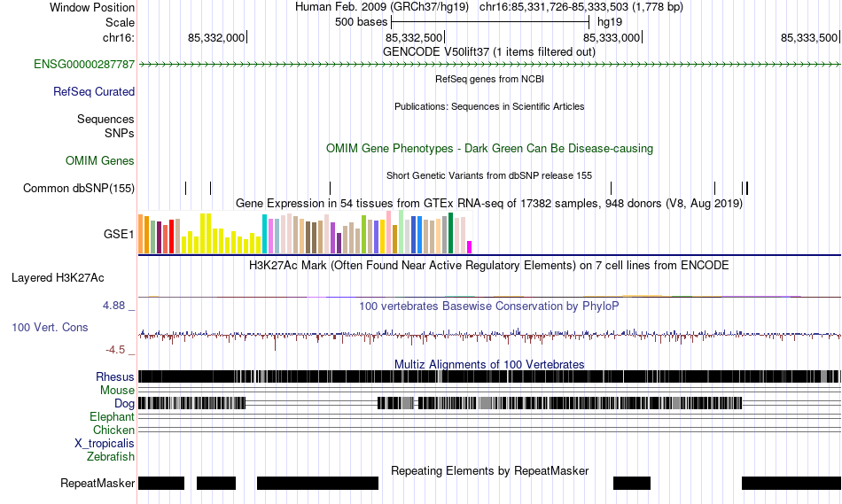Click the Zebrafish row label
This screenshot has height=504, width=842.
point(111,457)
